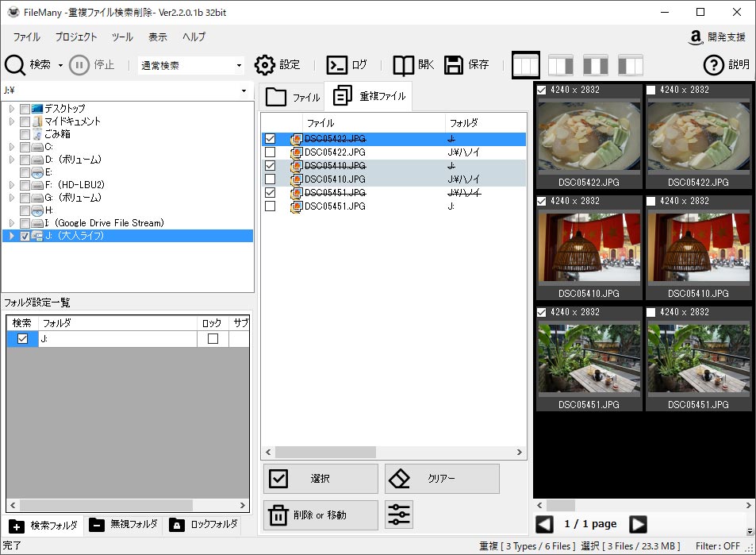Start search with the magnifier 検索 icon

coord(15,65)
